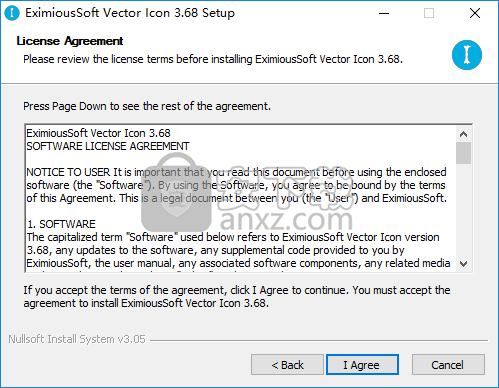The width and height of the screenshot is (499, 388).
Task: Cancel the installation
Action: (x=448, y=365)
